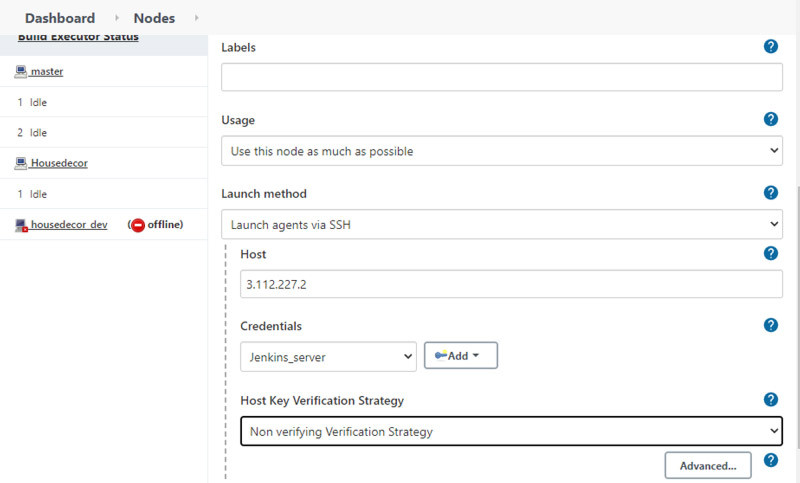This screenshot has width=800, height=483.
Task: Click the Credentials label text
Action: [x=271, y=326]
